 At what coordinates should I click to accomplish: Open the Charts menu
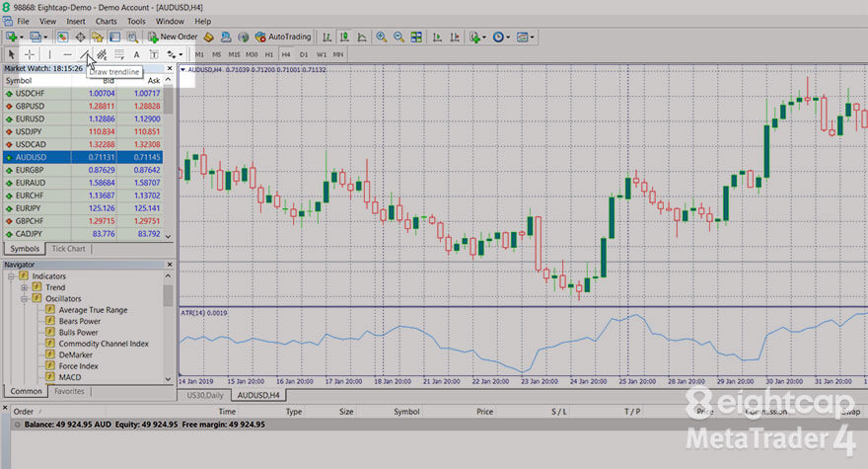(106, 21)
